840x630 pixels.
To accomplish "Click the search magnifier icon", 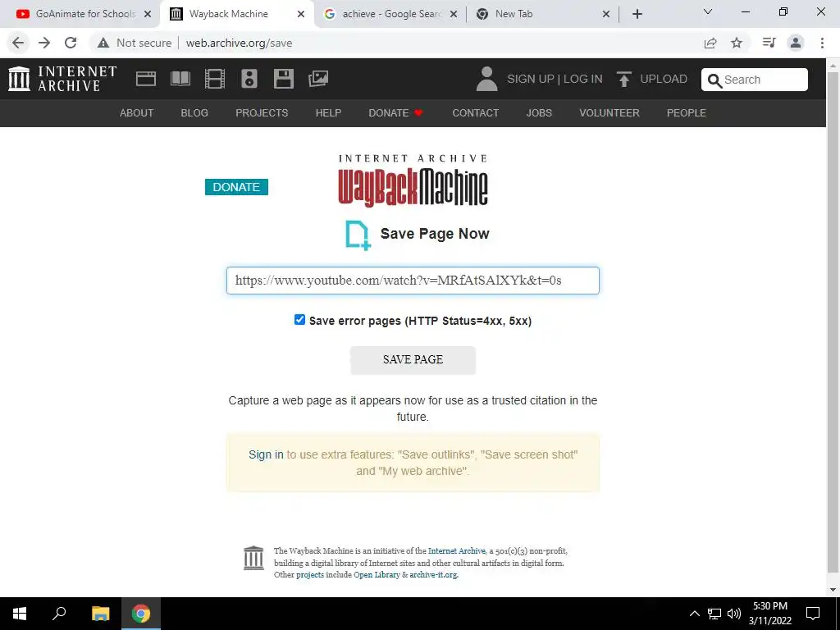I will (714, 80).
